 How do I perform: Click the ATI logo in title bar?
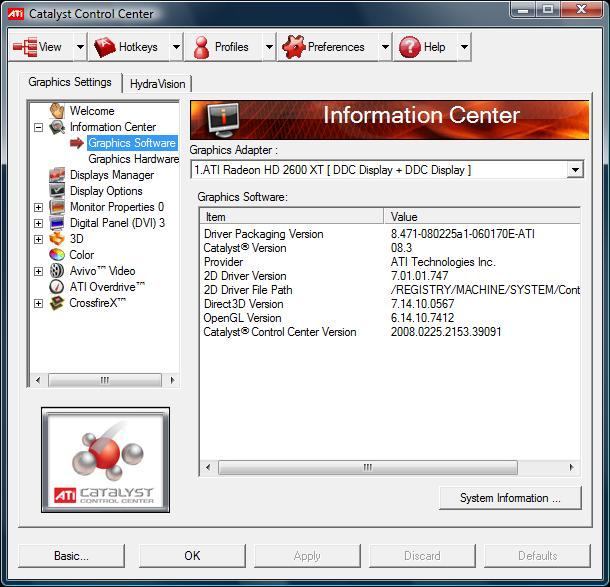coord(16,14)
